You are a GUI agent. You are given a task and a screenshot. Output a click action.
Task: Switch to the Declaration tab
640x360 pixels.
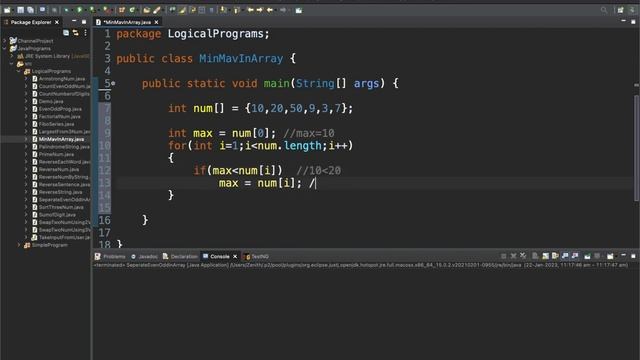[x=180, y=256]
